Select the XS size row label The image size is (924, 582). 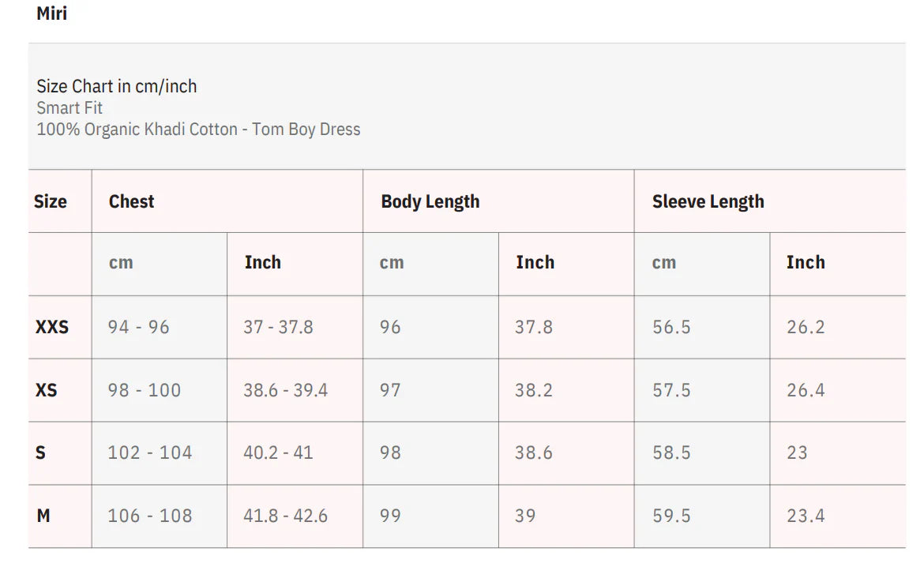[x=47, y=390]
